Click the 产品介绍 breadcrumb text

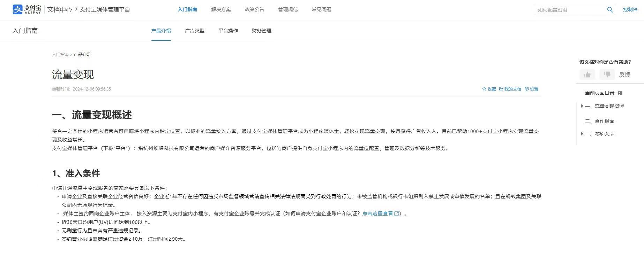tap(82, 54)
